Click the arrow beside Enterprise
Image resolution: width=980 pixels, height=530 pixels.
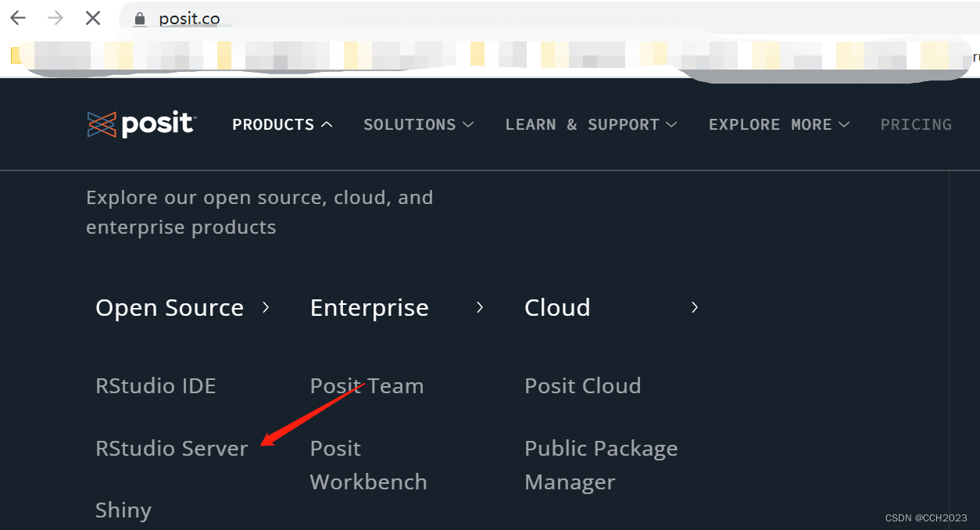pyautogui.click(x=480, y=308)
